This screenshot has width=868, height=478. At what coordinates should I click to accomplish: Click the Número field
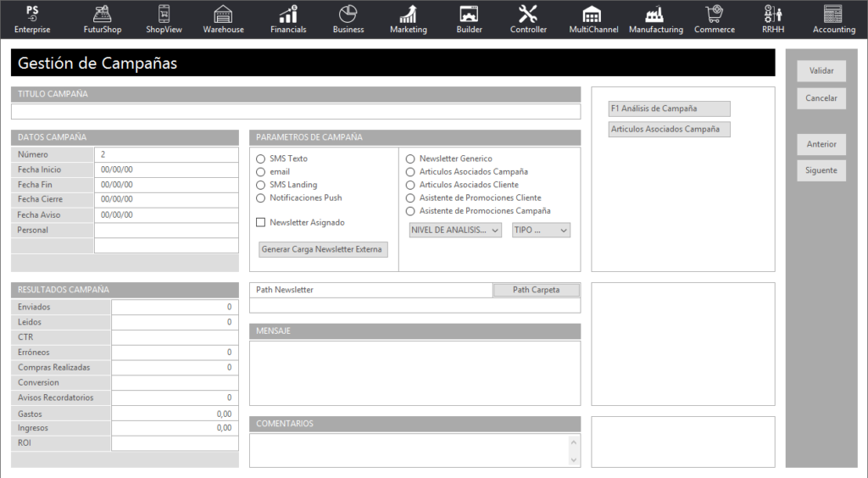[166, 154]
